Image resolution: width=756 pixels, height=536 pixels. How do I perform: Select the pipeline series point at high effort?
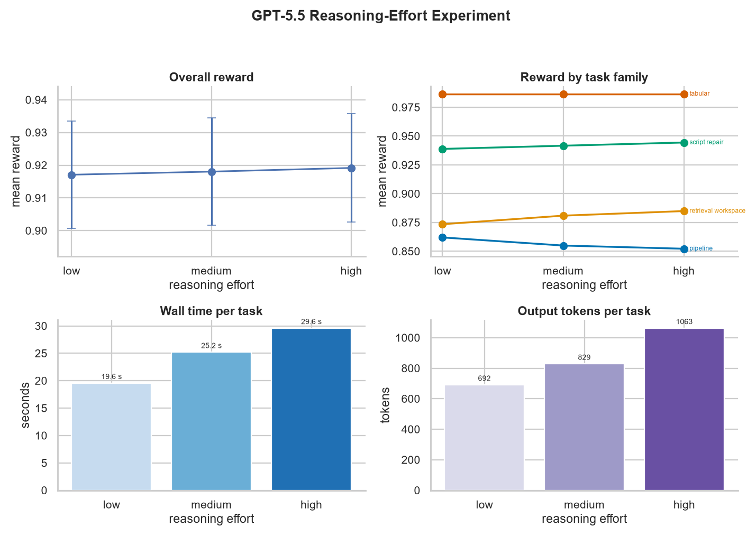coord(684,249)
